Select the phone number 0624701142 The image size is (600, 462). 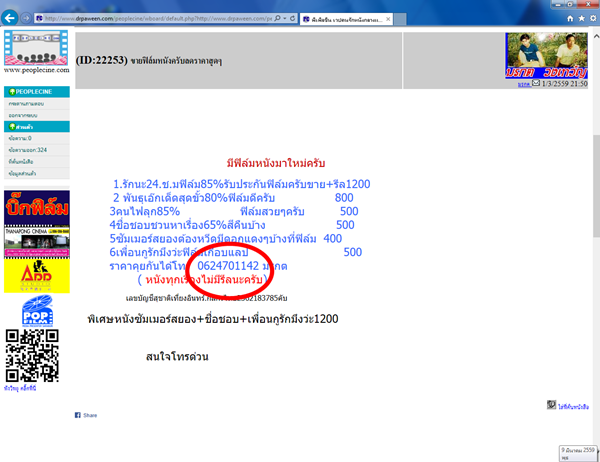coord(228,266)
